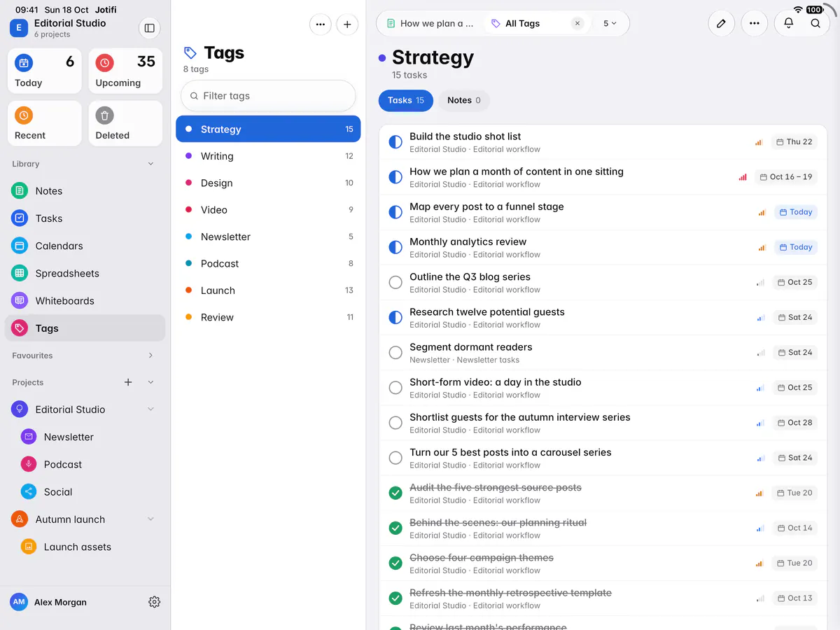840x630 pixels.
Task: Close the All Tags tab
Action: (x=577, y=23)
